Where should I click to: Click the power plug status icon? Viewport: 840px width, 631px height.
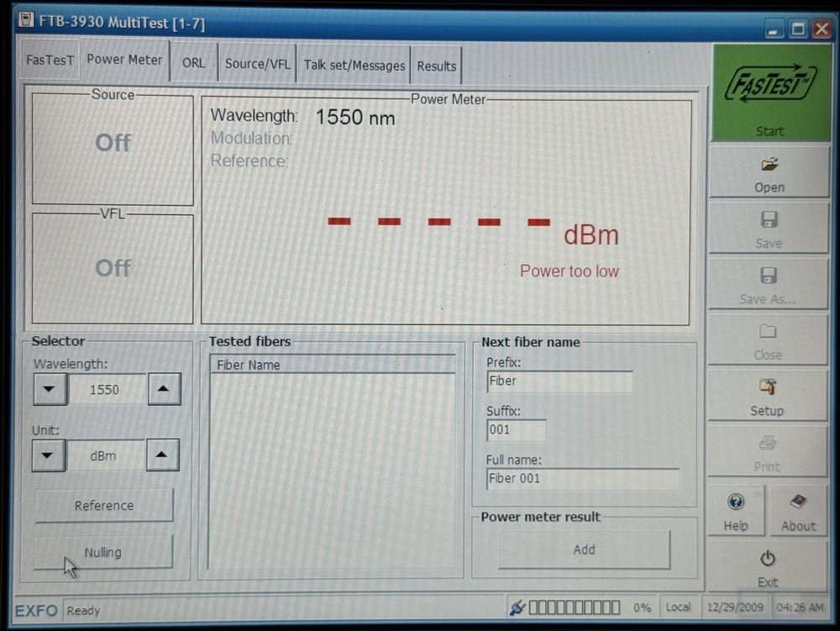(518, 607)
